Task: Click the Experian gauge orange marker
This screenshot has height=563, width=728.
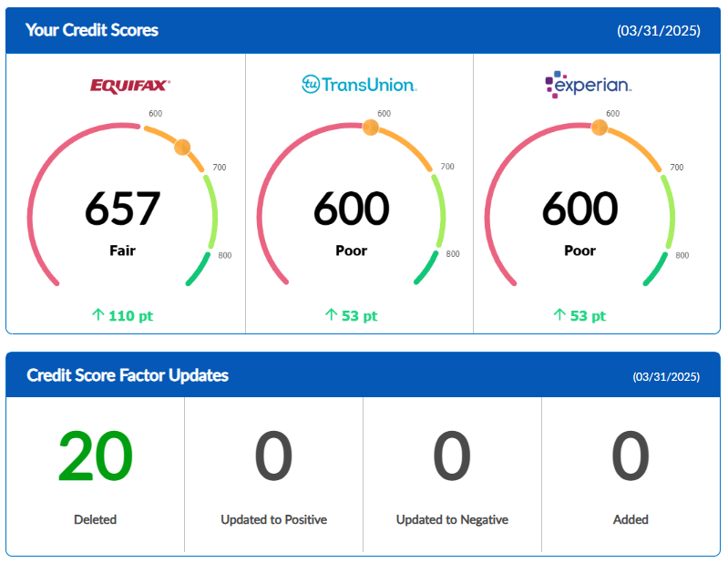Action: click(600, 127)
